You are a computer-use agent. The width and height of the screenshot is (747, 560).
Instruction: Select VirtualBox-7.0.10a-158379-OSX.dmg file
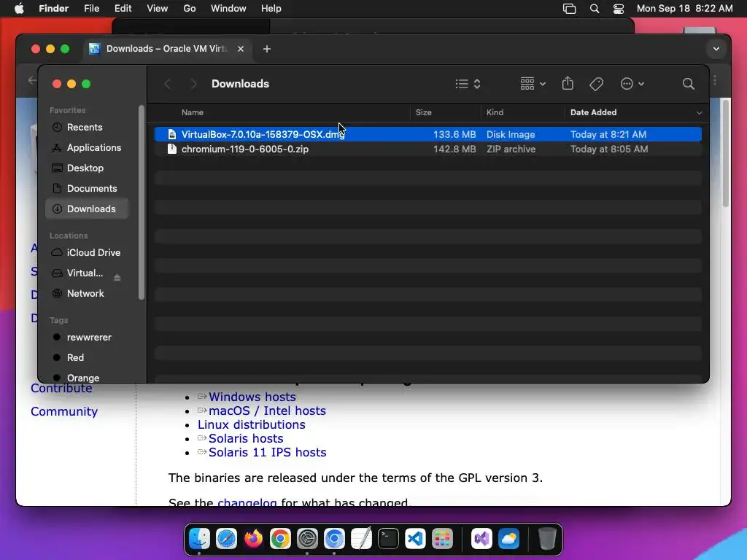coord(427,134)
